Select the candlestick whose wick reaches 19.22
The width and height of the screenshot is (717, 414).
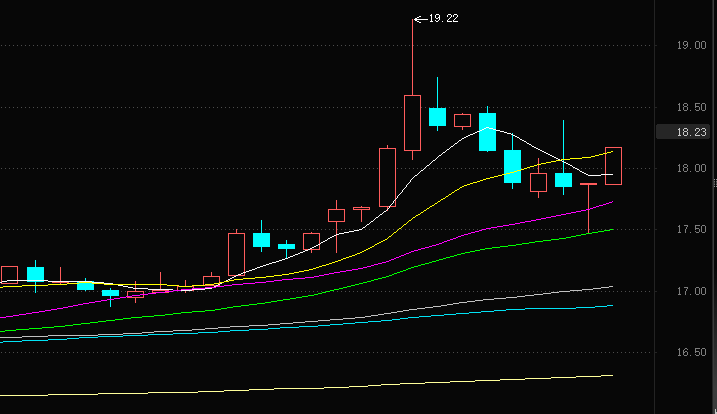[412, 123]
